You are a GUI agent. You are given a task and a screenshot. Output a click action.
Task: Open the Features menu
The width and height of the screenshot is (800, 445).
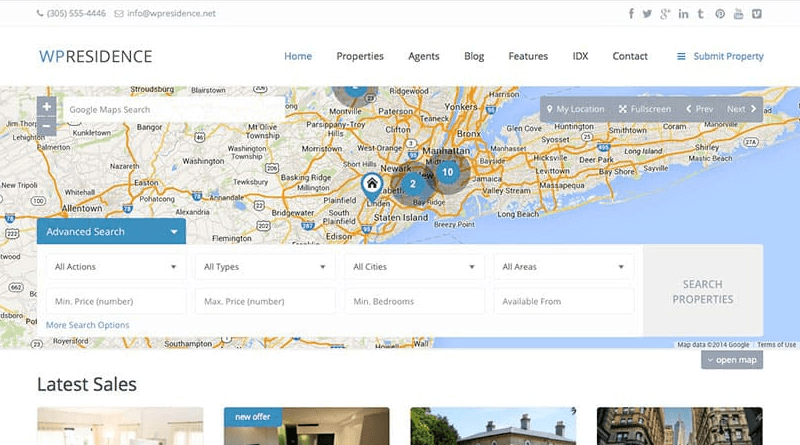(x=528, y=56)
